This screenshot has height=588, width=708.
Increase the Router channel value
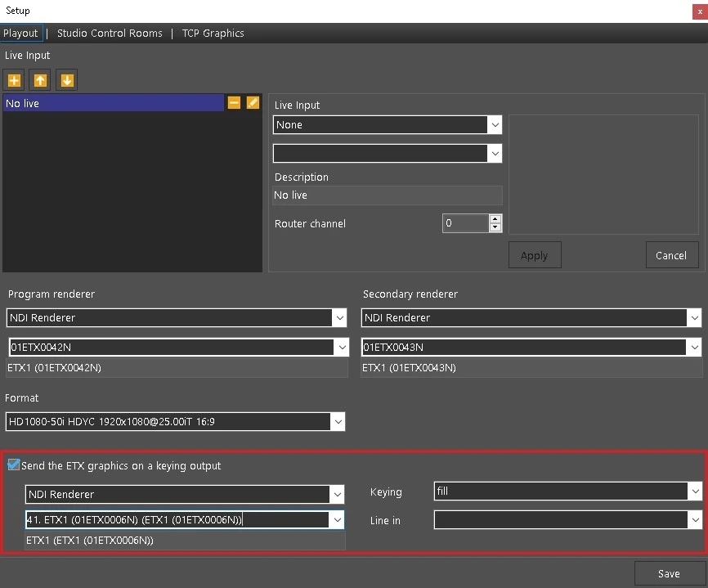click(x=495, y=219)
